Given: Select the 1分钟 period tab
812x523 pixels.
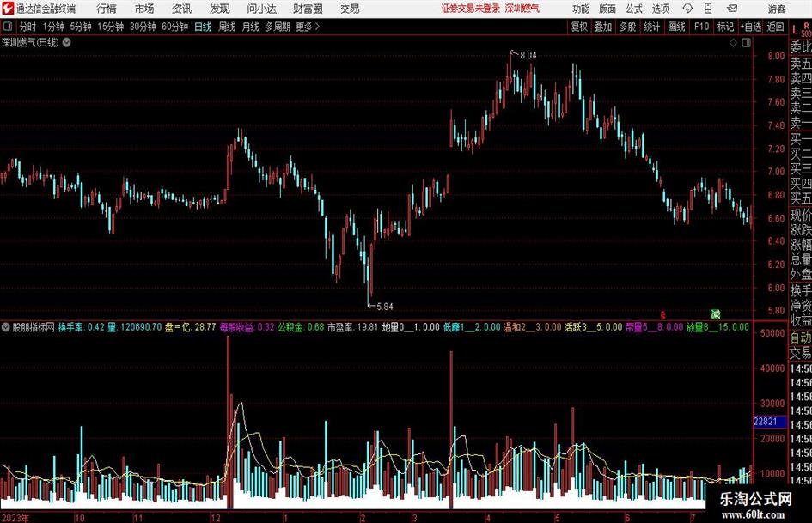Looking at the screenshot, I should pyautogui.click(x=52, y=27).
